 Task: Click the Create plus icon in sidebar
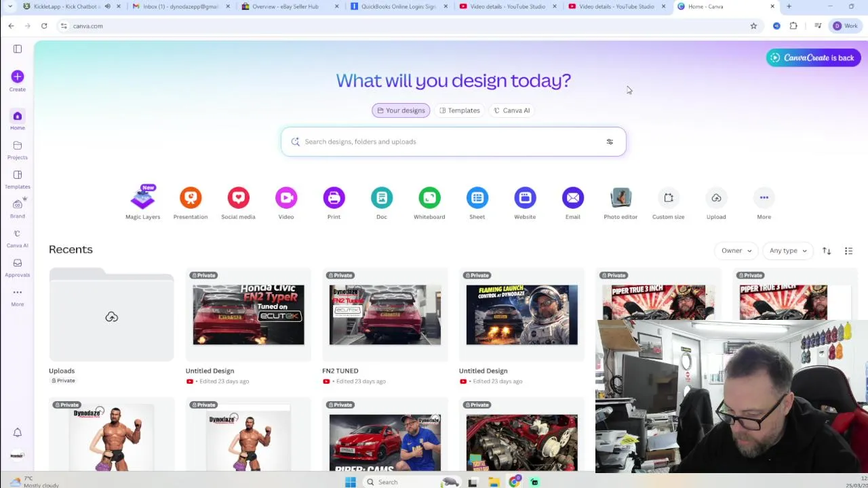pyautogui.click(x=18, y=77)
